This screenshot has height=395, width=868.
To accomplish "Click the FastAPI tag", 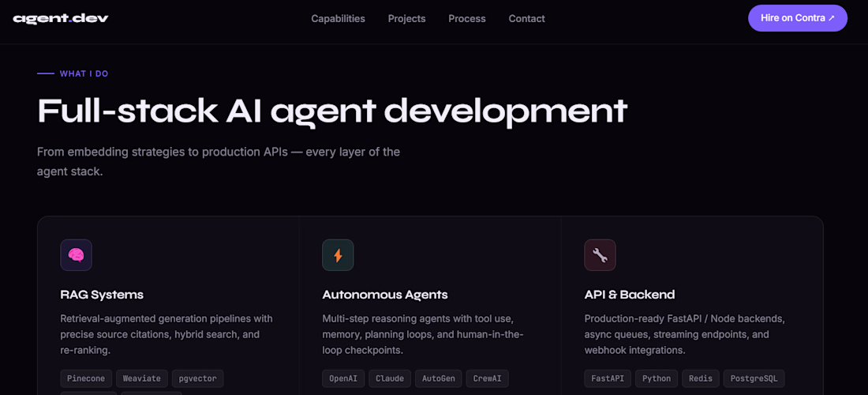I will pos(608,378).
